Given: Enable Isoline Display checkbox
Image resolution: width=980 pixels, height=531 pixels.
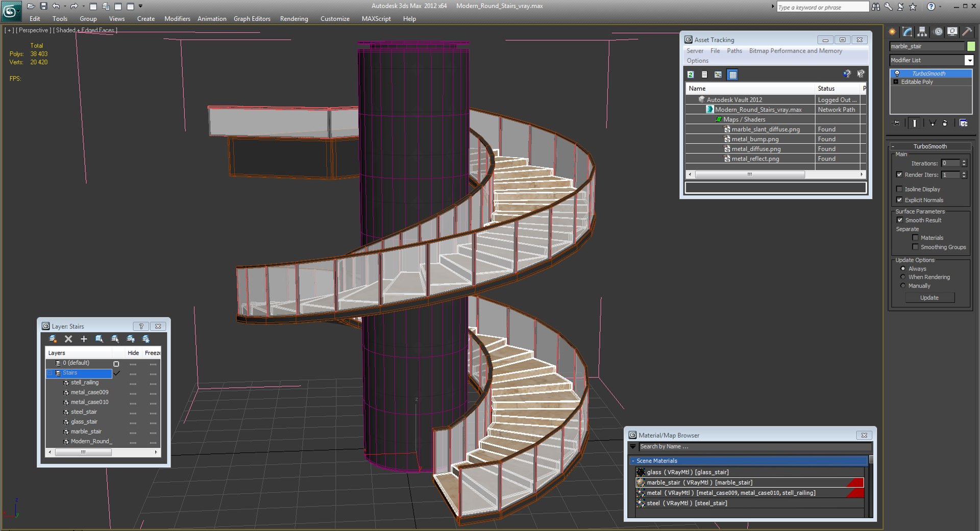Looking at the screenshot, I should coord(899,189).
